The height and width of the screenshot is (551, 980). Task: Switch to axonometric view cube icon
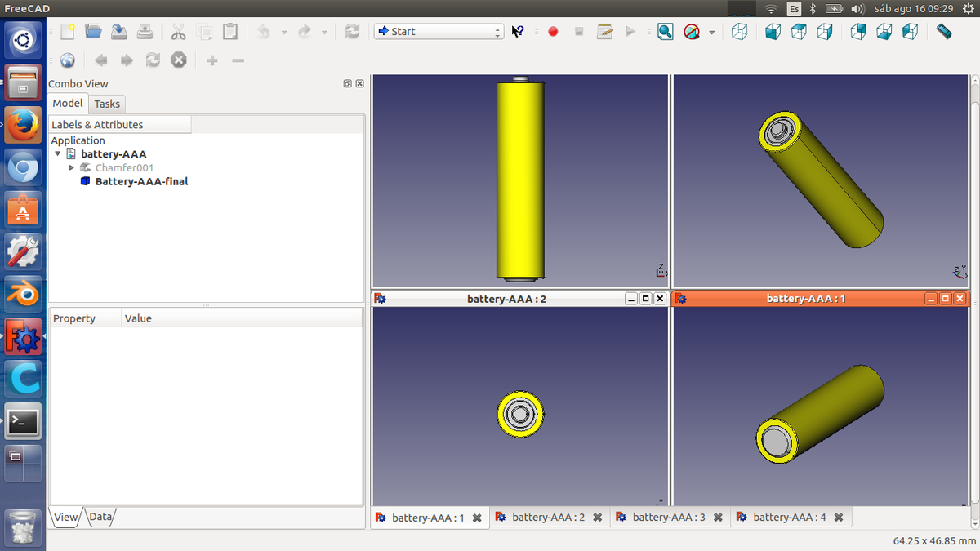[739, 32]
